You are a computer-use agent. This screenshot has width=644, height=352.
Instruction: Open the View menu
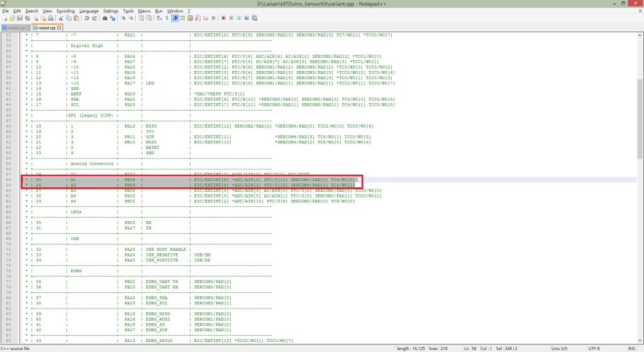(48, 11)
